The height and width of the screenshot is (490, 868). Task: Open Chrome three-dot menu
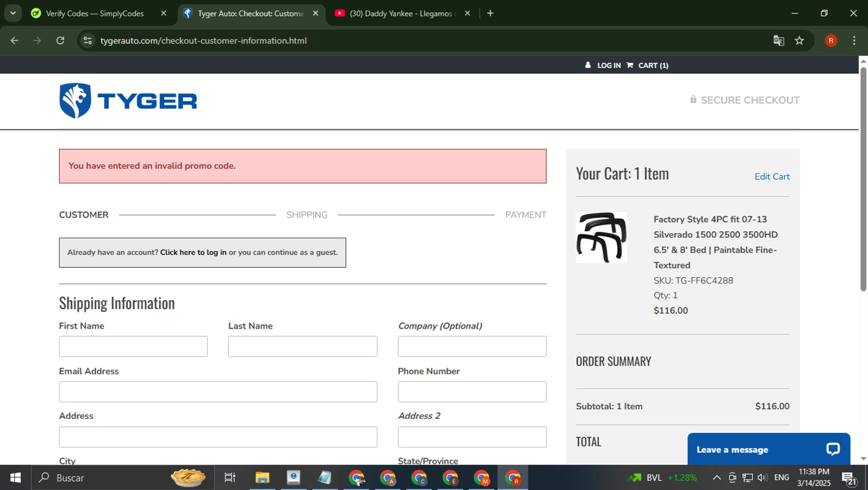coord(854,40)
